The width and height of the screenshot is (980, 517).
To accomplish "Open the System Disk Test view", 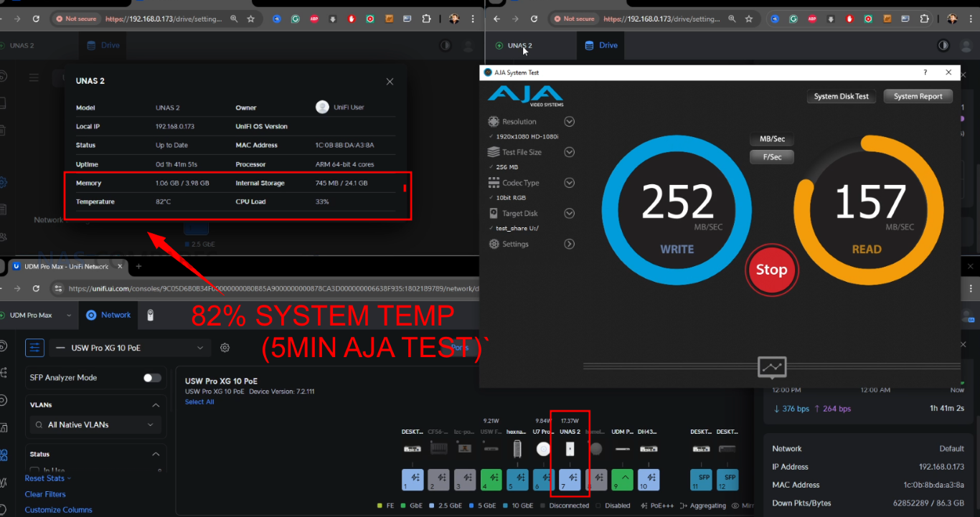I will (842, 96).
